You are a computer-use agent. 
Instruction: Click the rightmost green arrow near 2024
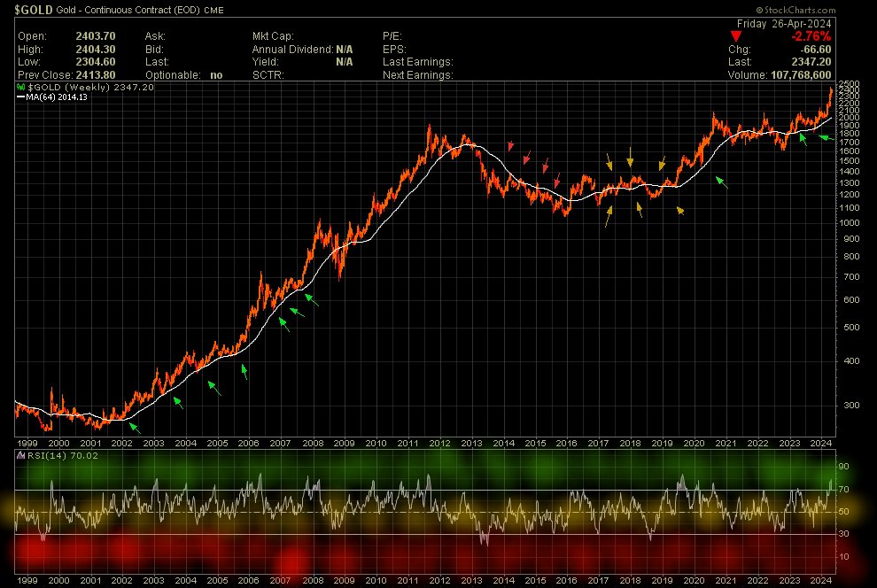[x=824, y=137]
